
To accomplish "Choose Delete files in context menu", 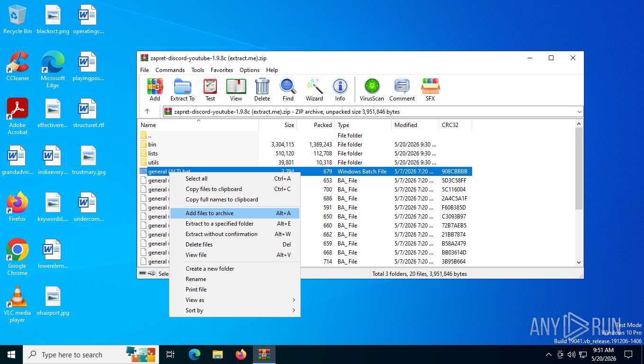I will [x=235, y=245].
